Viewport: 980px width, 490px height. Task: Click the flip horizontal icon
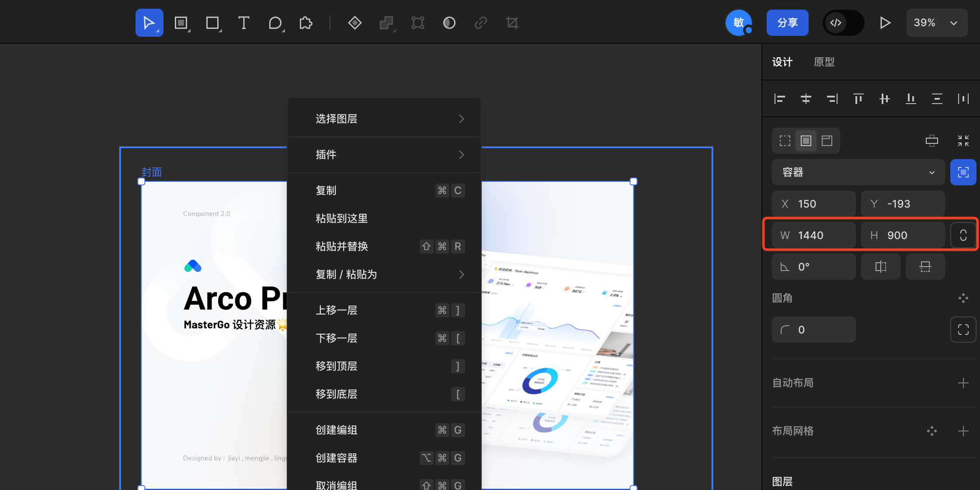880,267
